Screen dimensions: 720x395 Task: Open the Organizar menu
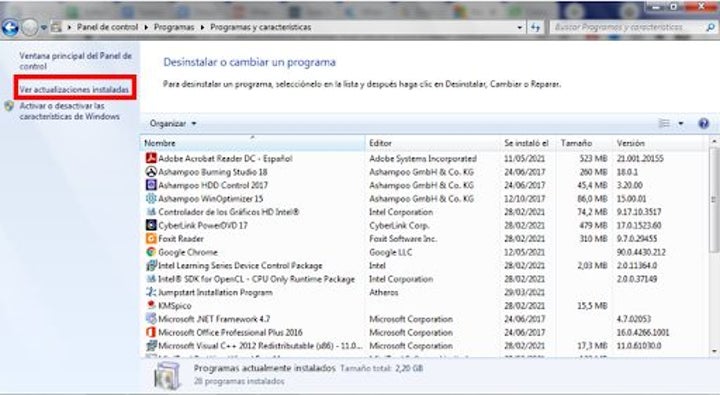(173, 124)
